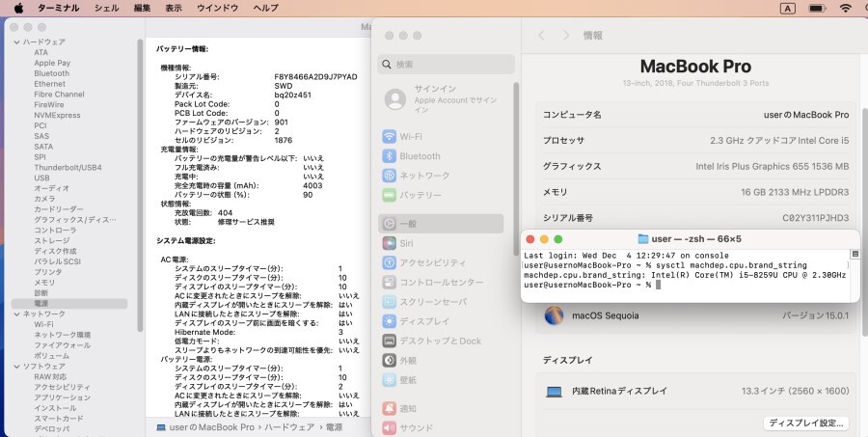Image resolution: width=868 pixels, height=437 pixels.
Task: Click the folder icon in Terminal title bar
Action: click(642, 239)
